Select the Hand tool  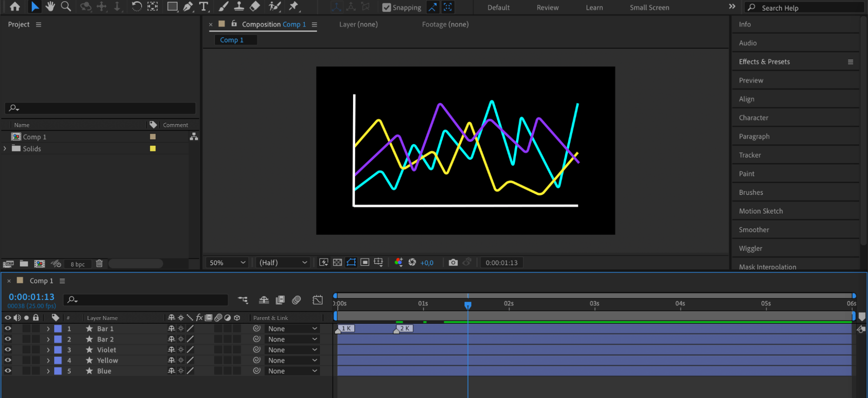point(50,7)
